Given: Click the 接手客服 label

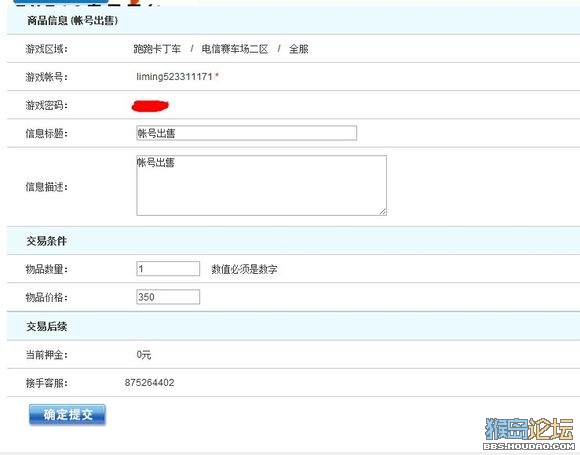Looking at the screenshot, I should point(47,383).
